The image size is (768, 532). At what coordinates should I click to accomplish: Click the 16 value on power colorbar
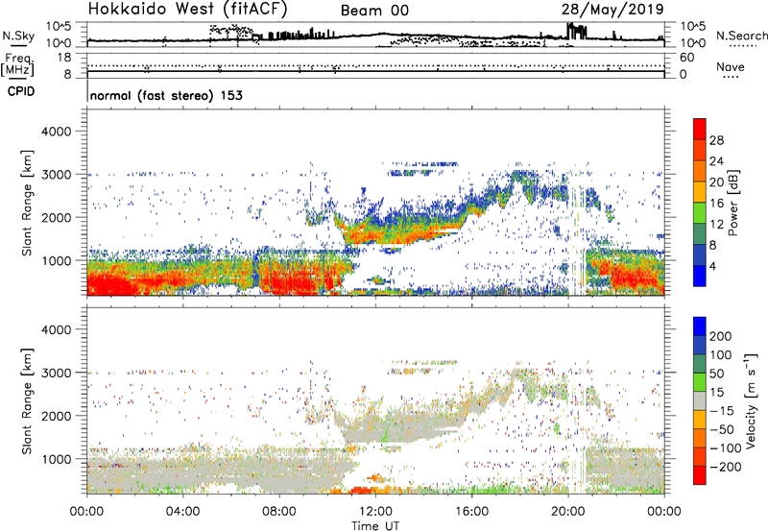coord(716,204)
